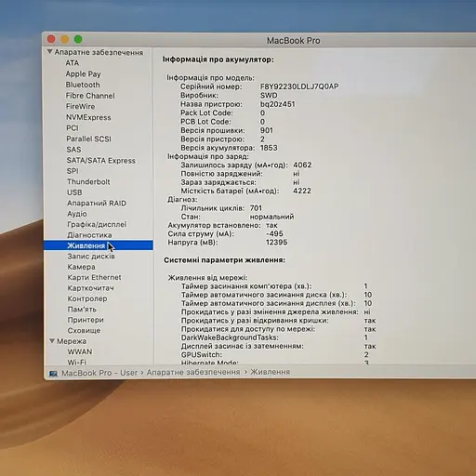The image size is (476, 476).
Task: Choose Принтери from the sidebar
Action: coord(86,320)
